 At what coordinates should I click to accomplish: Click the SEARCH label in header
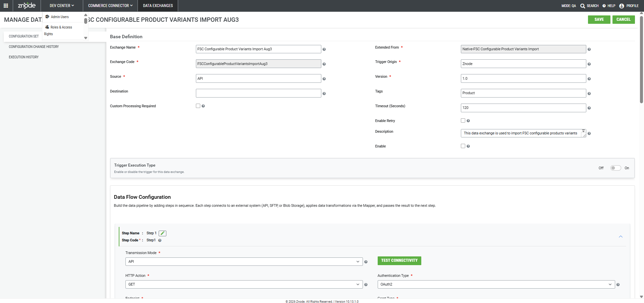click(593, 6)
